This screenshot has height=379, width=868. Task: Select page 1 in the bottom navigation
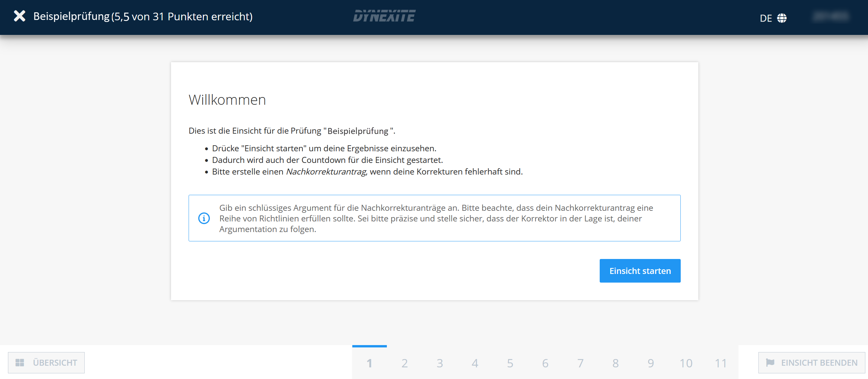369,363
